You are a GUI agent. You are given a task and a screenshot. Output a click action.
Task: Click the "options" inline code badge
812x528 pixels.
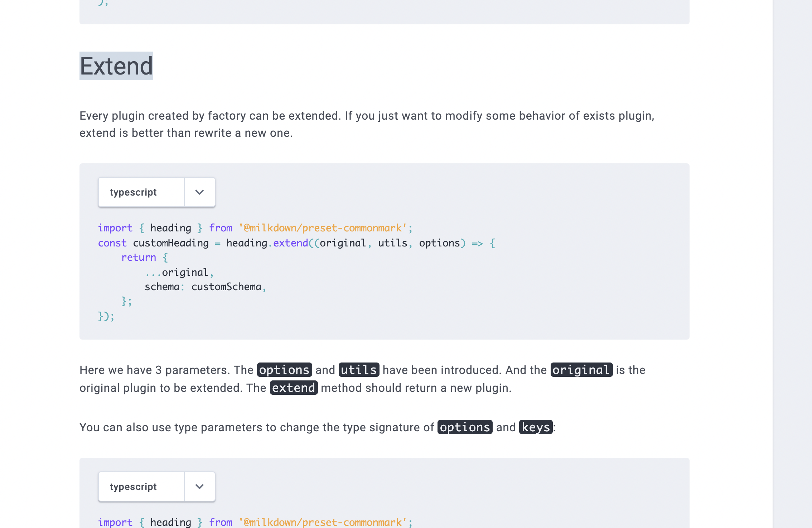[x=284, y=370]
